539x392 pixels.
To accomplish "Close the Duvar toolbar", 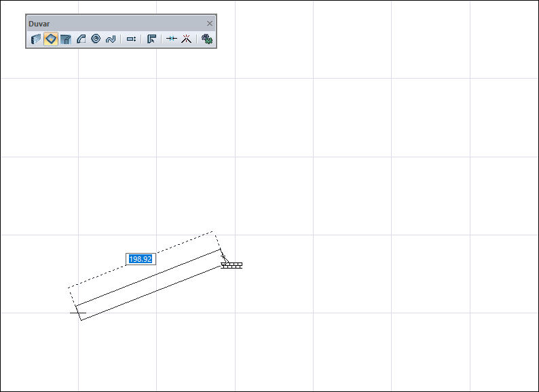I will point(210,24).
